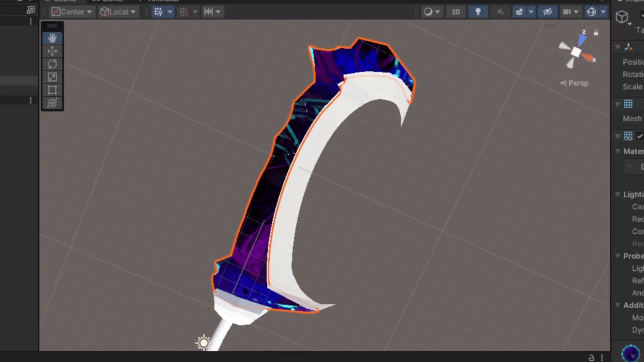Image resolution: width=644 pixels, height=362 pixels.
Task: Click the red X axis on scene gizmo
Action: [x=588, y=57]
